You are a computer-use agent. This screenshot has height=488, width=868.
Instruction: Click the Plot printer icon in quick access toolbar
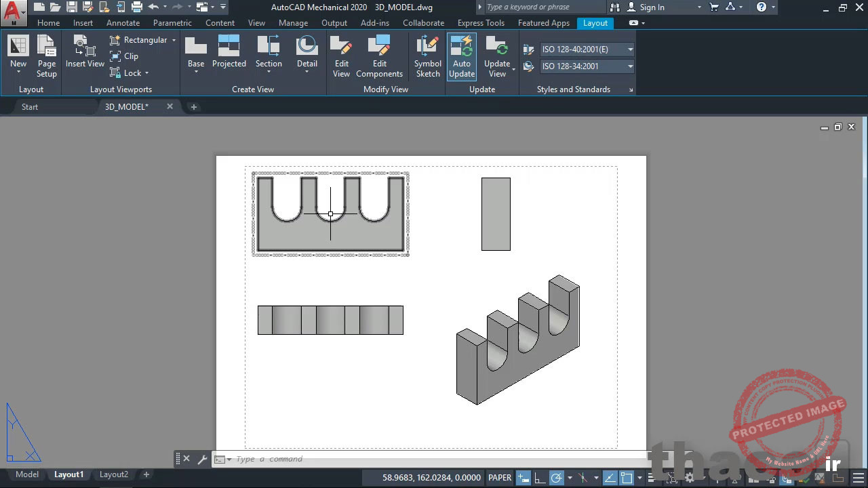[x=137, y=7]
